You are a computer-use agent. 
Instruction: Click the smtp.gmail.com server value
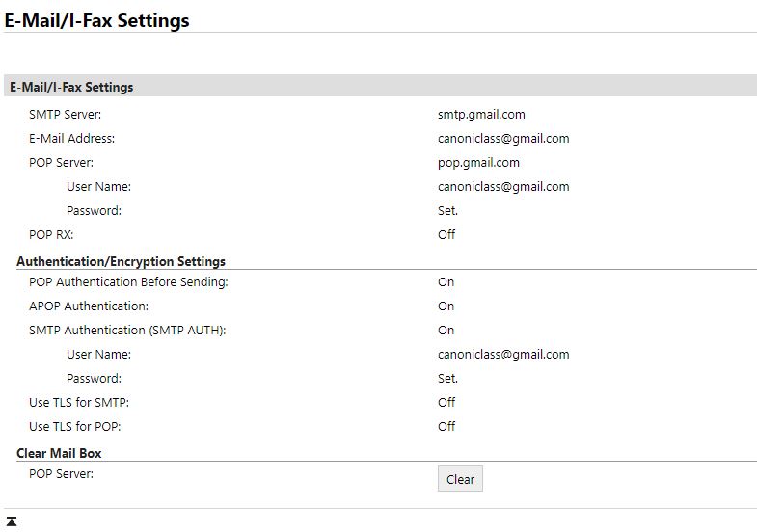480,114
